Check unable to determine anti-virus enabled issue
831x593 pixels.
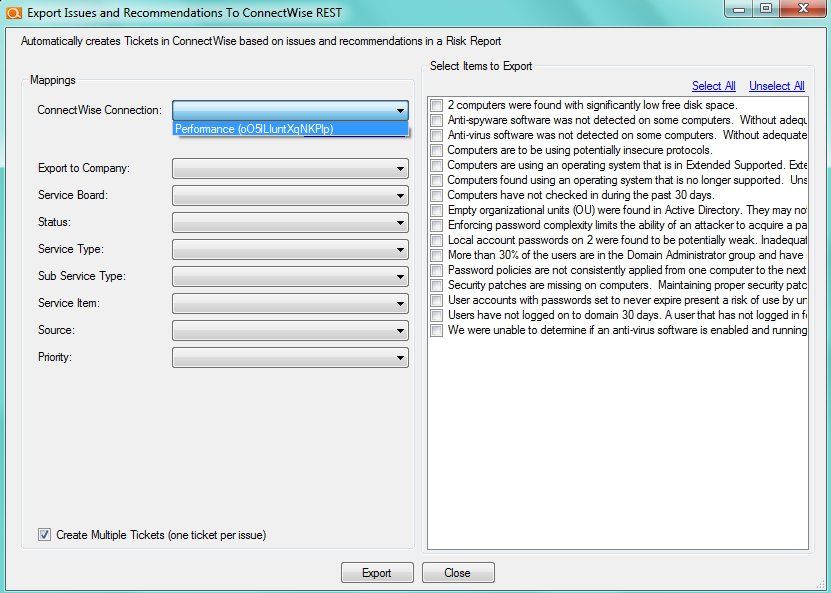(436, 330)
